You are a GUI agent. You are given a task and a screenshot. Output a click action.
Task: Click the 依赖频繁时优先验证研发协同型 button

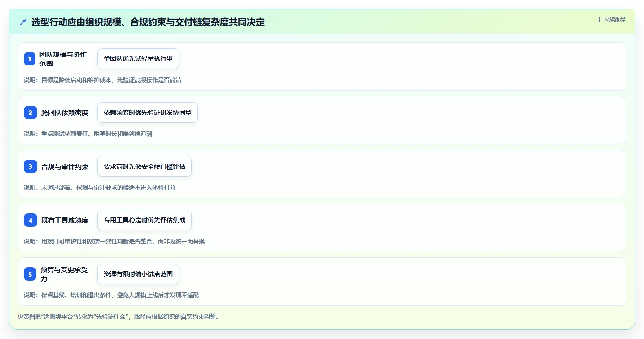pyautogui.click(x=148, y=113)
